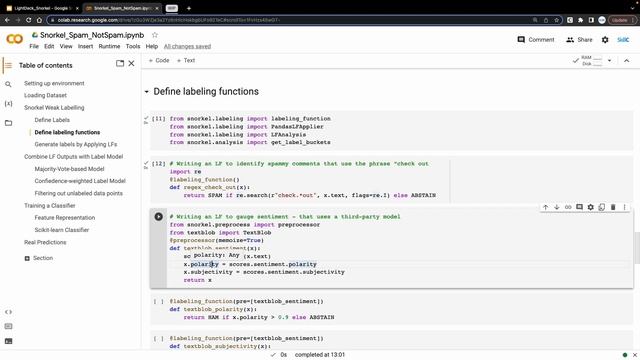Go to Filtering out unlabeled data points
640x360 pixels.
pyautogui.click(x=78, y=193)
